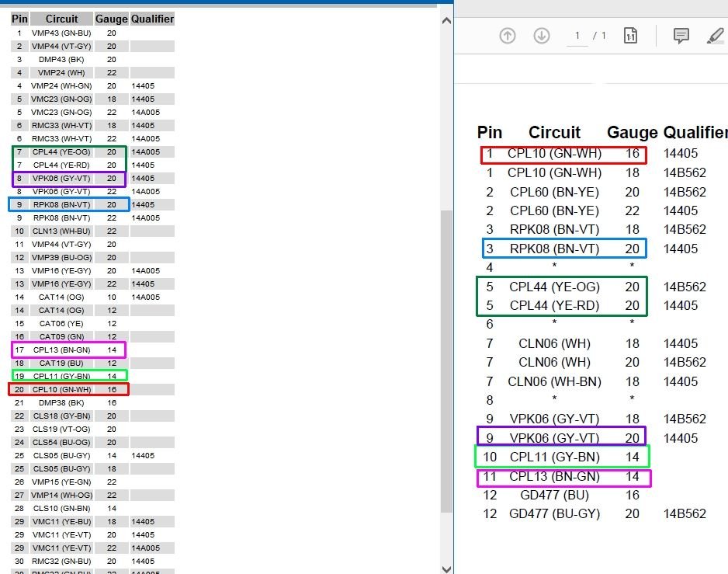
Task: Go to previous page with up arrow
Action: (x=508, y=36)
